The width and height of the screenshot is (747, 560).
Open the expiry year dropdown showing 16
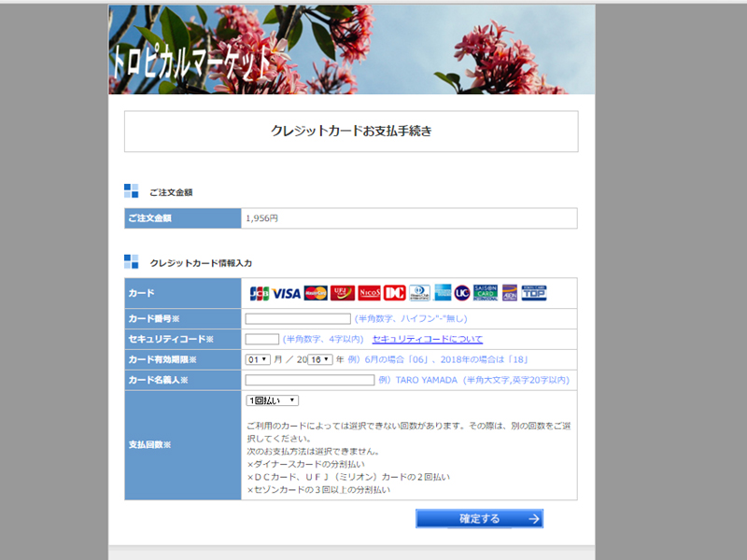point(319,359)
